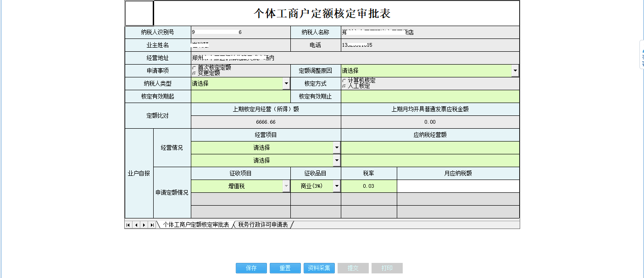Click the 重置 button

click(285, 268)
